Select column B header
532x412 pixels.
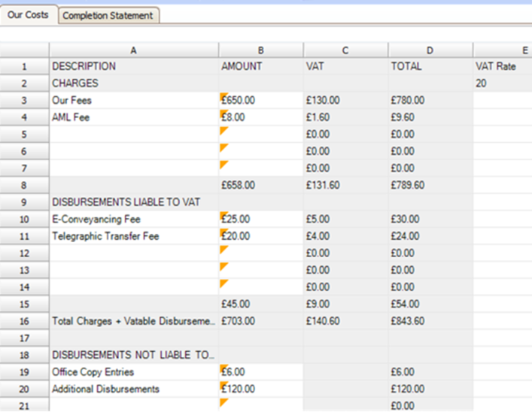(260, 50)
